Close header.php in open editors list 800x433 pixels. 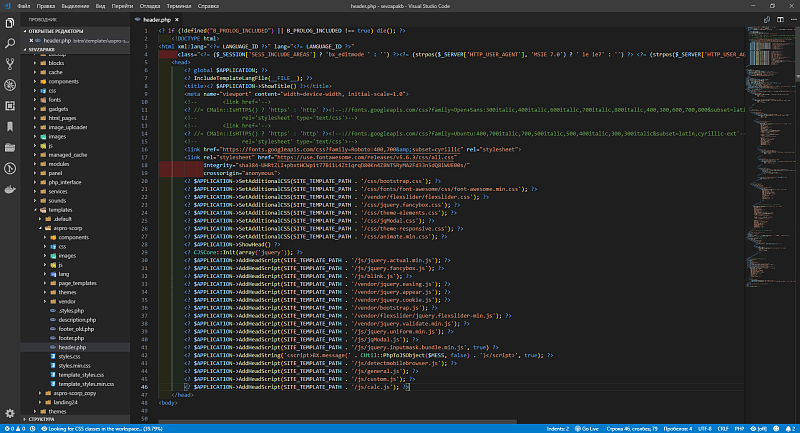(31, 40)
